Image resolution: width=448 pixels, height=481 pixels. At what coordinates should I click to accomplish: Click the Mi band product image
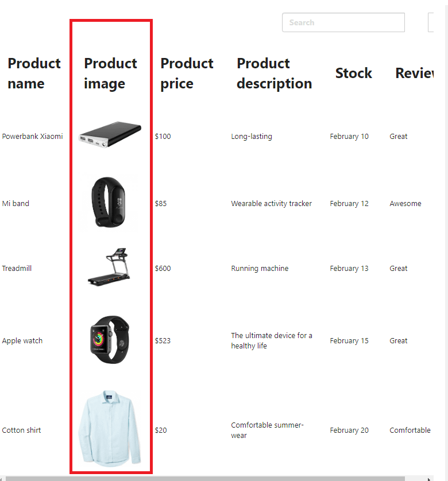[110, 203]
